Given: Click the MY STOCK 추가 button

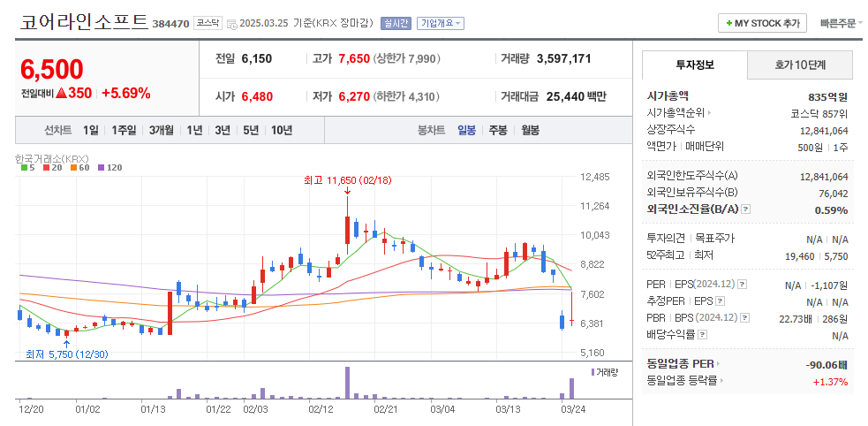Looking at the screenshot, I should pos(762,23).
